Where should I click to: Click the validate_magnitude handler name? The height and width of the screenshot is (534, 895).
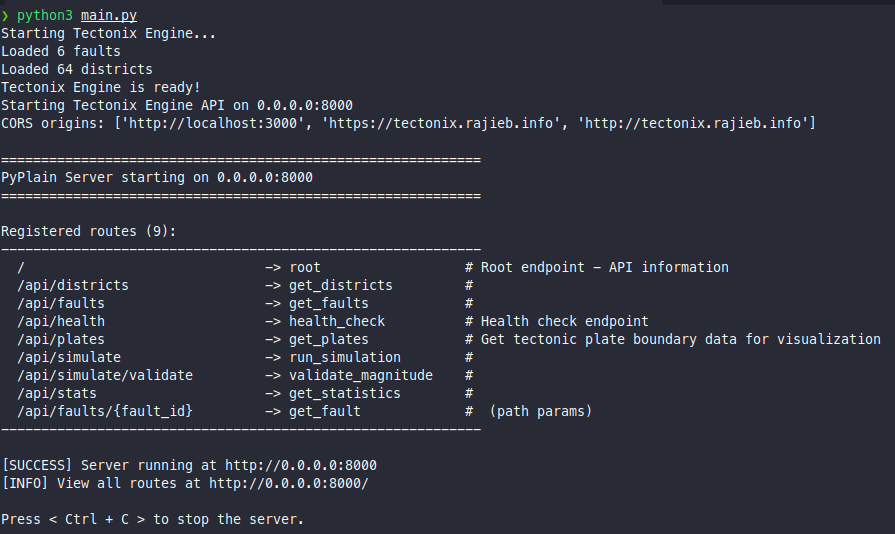tap(361, 375)
